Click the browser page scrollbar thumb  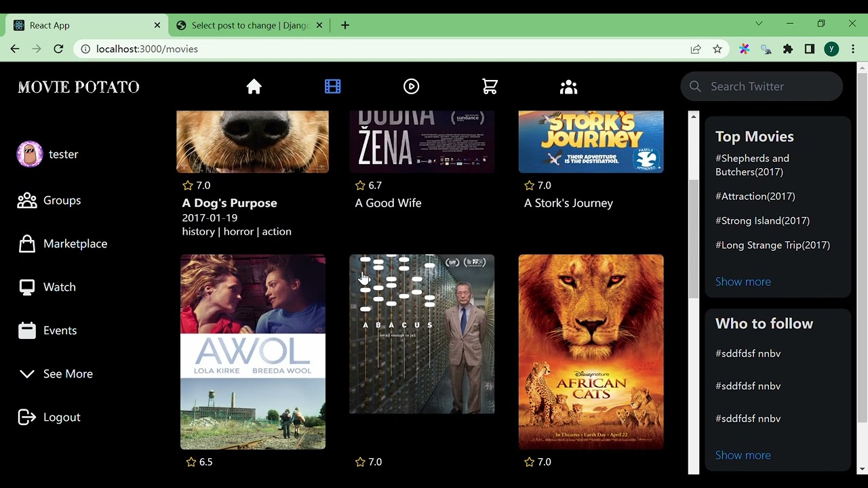tap(862, 247)
